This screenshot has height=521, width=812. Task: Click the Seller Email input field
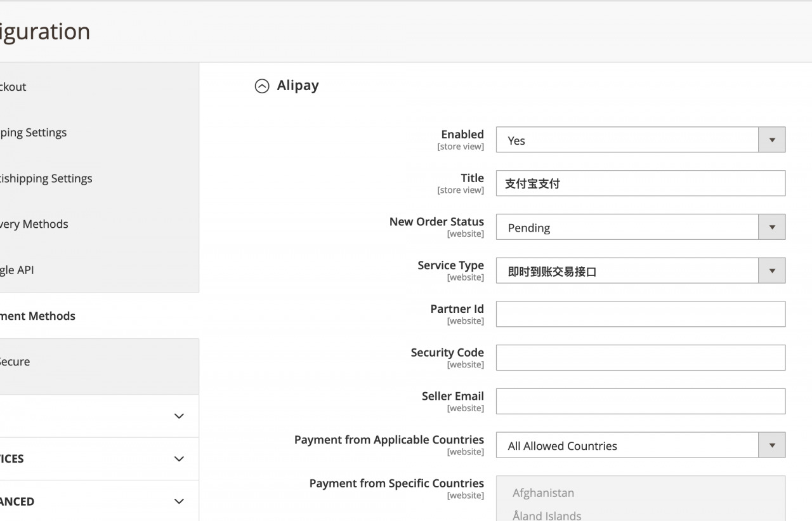(640, 402)
